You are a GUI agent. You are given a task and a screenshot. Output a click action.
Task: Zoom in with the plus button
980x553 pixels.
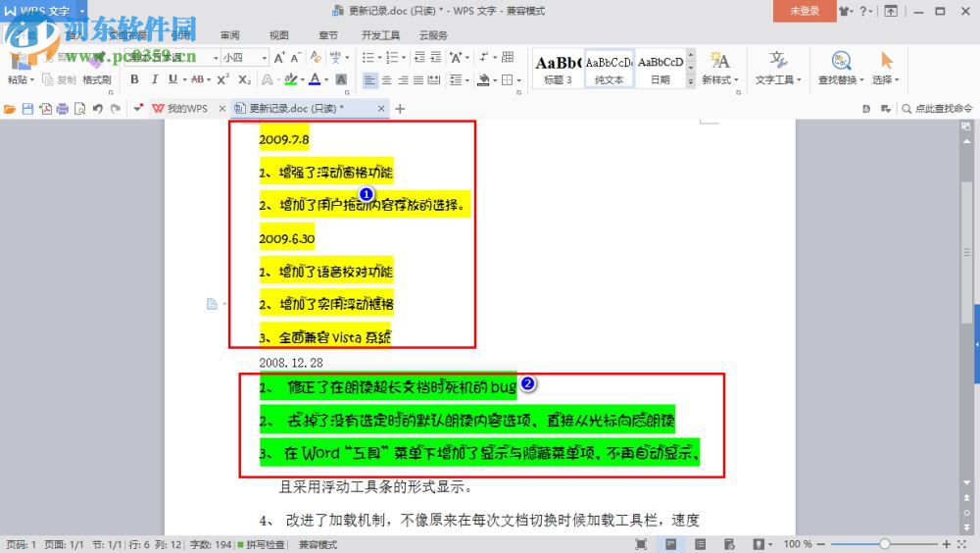pos(947,544)
